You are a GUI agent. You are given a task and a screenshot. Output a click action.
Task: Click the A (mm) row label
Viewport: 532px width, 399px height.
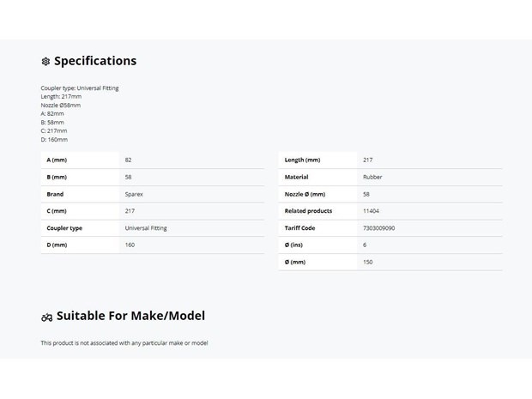pyautogui.click(x=57, y=160)
